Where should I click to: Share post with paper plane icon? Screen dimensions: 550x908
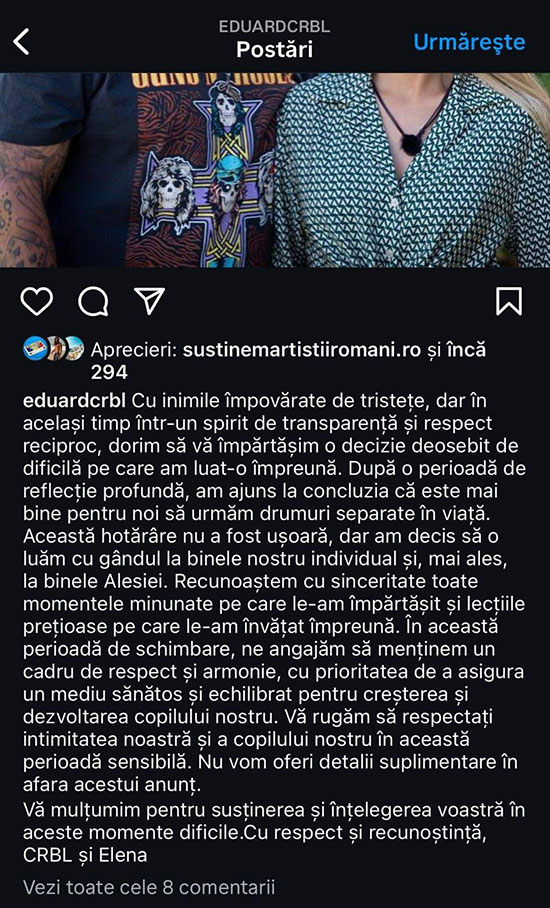tap(149, 301)
